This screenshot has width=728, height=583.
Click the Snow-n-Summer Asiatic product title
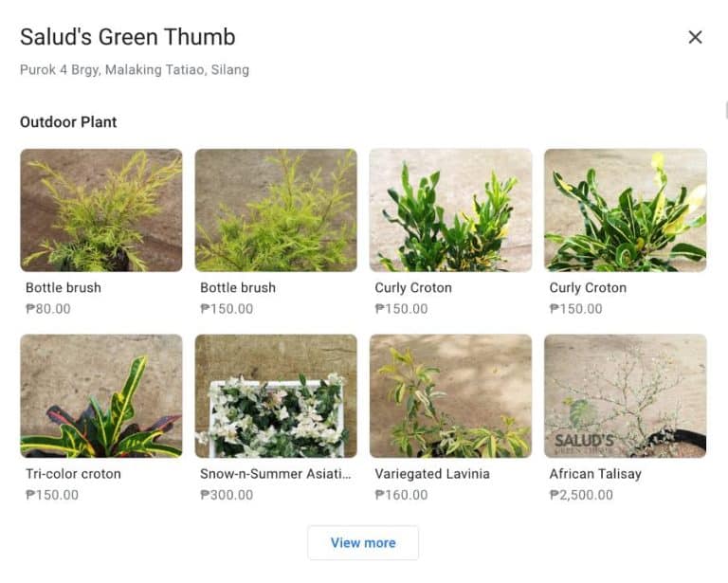coord(275,473)
